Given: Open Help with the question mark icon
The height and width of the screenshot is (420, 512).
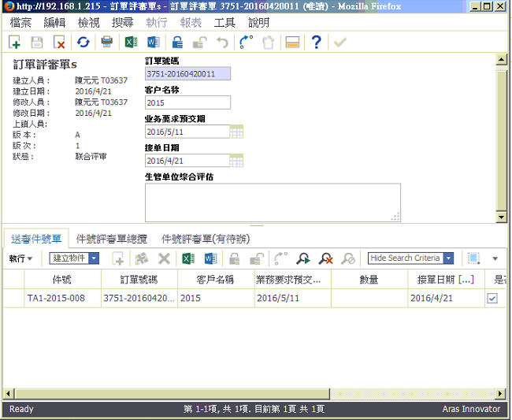Looking at the screenshot, I should 316,43.
